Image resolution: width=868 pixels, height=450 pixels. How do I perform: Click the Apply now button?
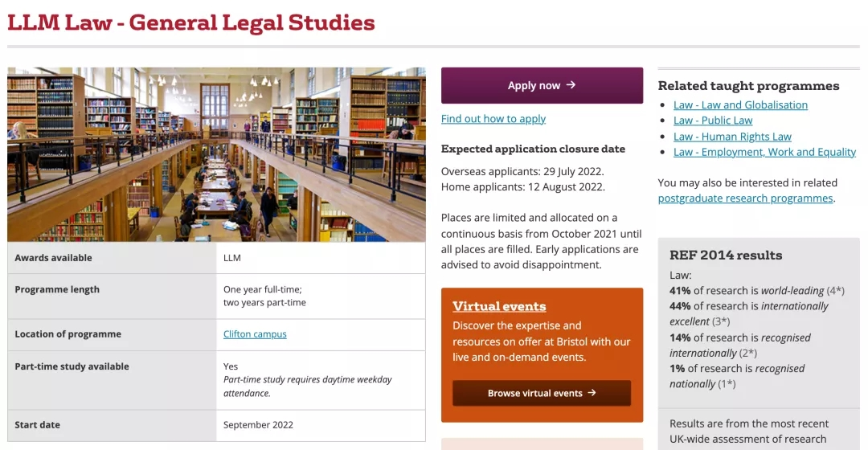534,85
